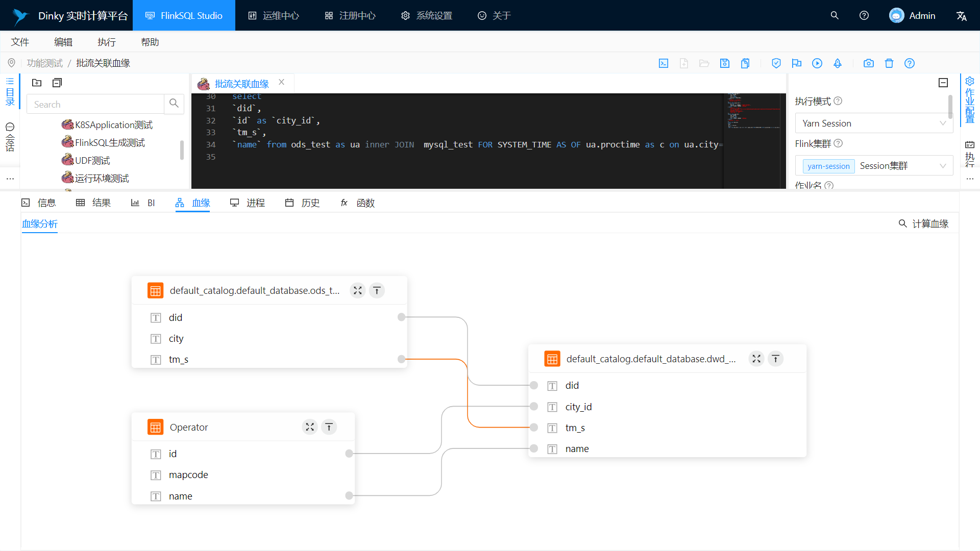Click the trash can delete icon
This screenshot has height=551, width=980.
coord(889,63)
